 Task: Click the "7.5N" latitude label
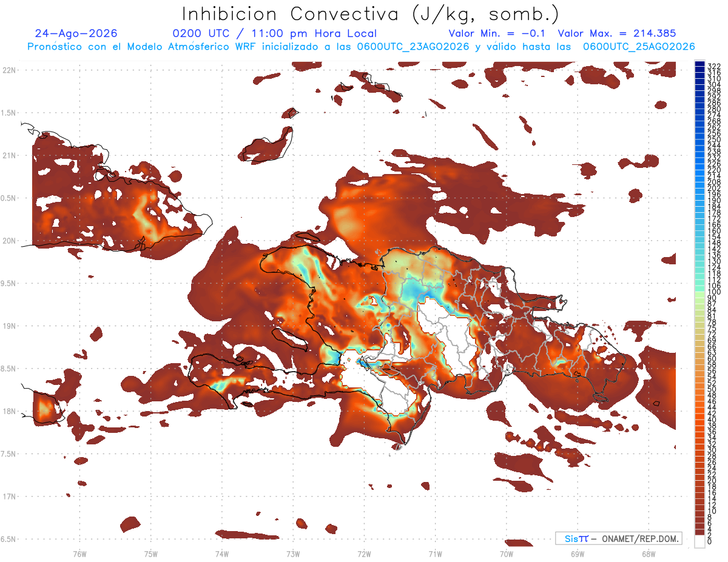[9, 453]
